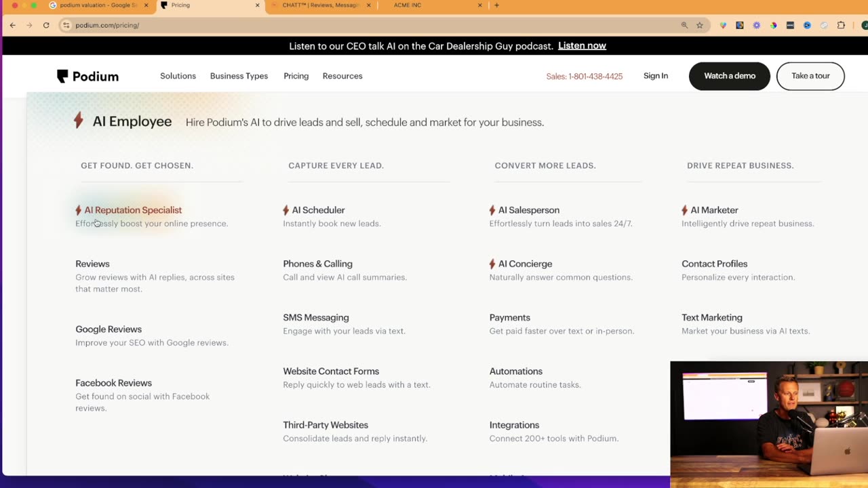Go to the Reviews feature link
The height and width of the screenshot is (488, 868).
point(92,264)
